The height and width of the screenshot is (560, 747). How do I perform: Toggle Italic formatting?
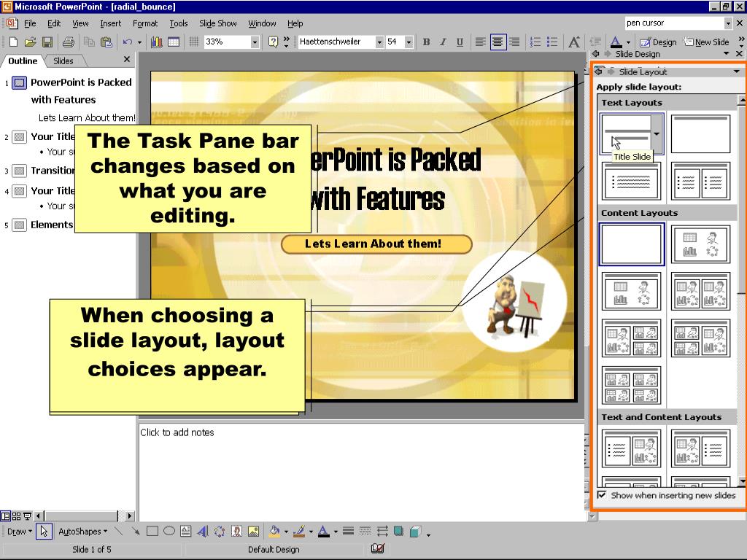coord(443,42)
